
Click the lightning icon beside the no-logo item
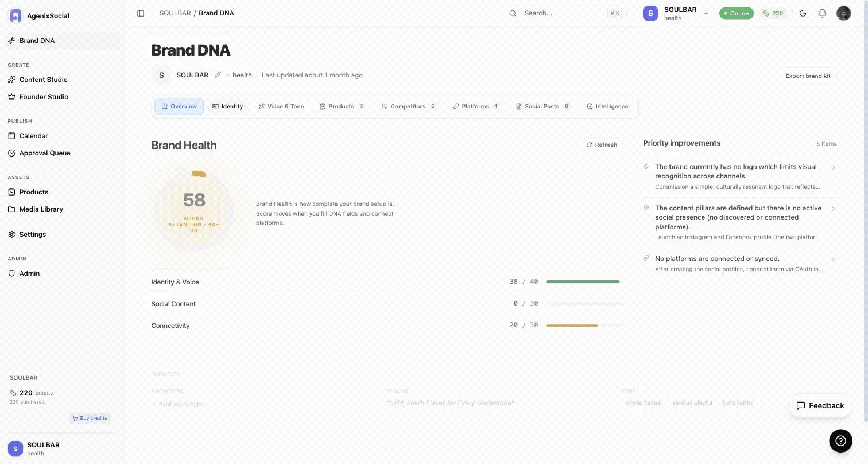pyautogui.click(x=646, y=167)
